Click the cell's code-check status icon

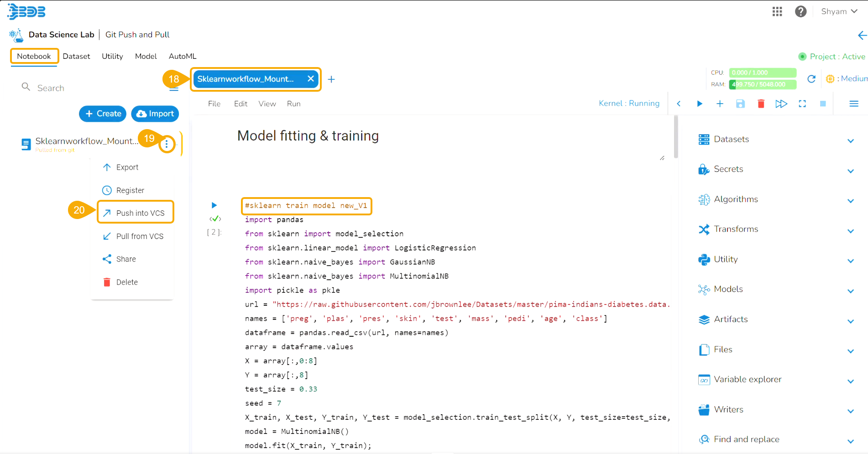(x=215, y=219)
